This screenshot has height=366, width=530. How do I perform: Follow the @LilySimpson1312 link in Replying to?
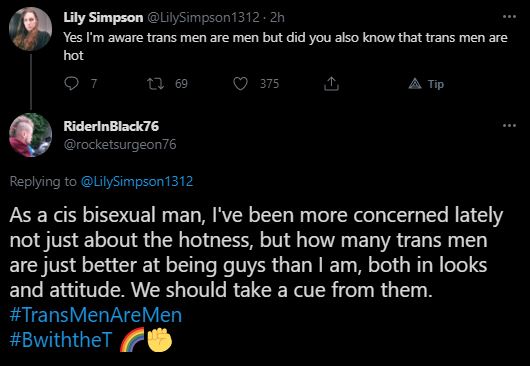point(137,181)
